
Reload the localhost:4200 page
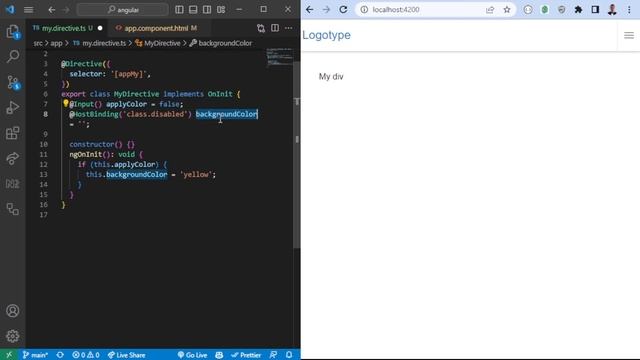coord(343,9)
